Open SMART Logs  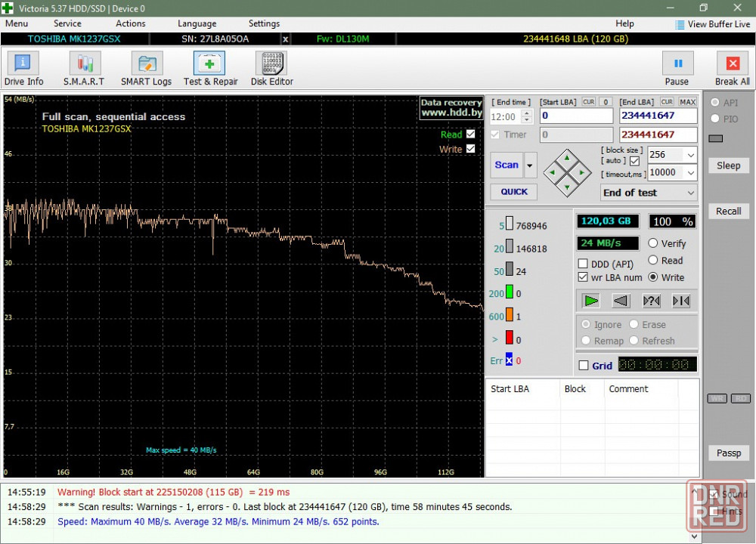coord(146,69)
